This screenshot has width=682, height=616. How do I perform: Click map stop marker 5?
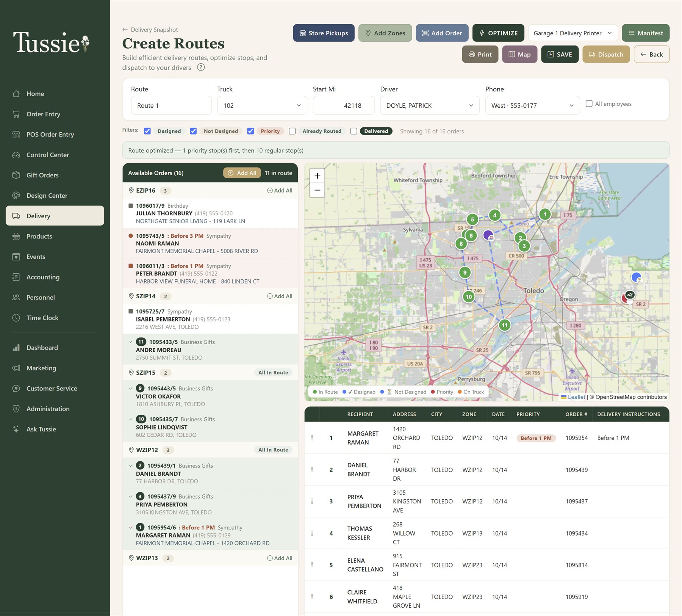click(472, 219)
